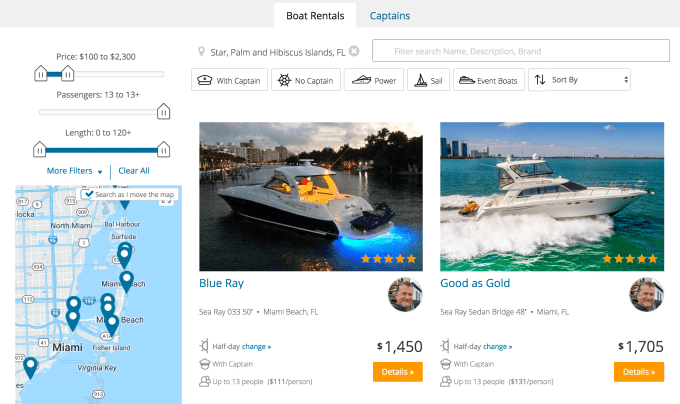680x404 pixels.
Task: Select the map pin near Surfside
Action: click(124, 256)
